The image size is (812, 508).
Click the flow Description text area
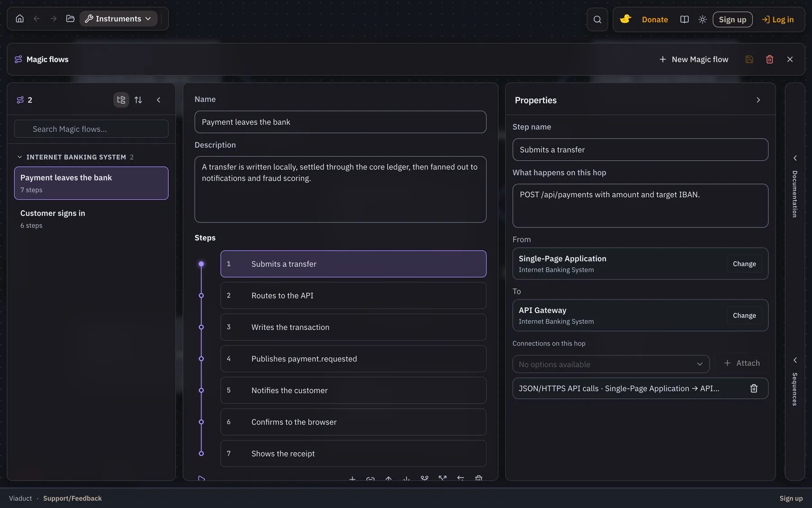tap(340, 189)
